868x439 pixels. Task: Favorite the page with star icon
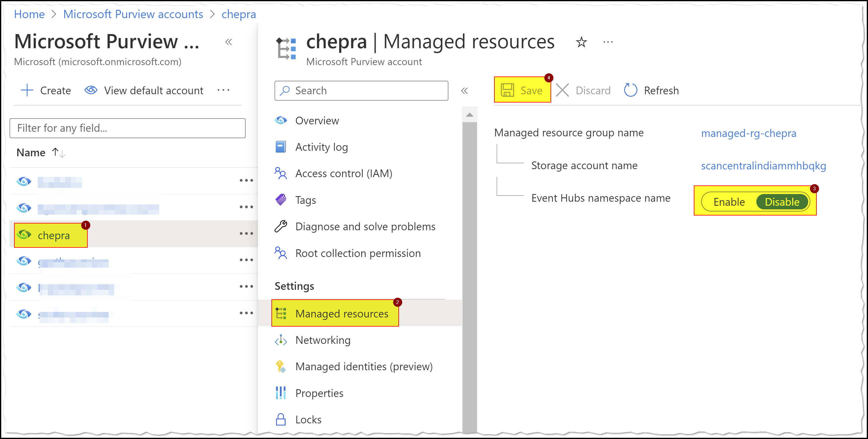tap(581, 42)
